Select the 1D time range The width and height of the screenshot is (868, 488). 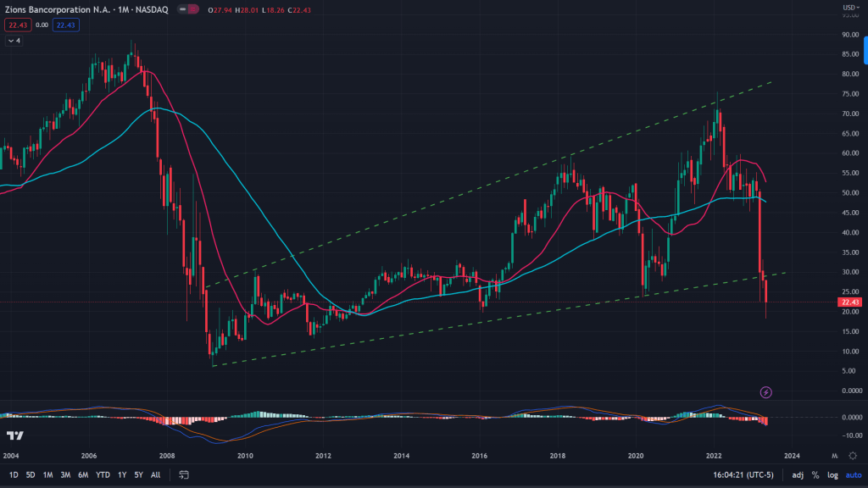14,474
